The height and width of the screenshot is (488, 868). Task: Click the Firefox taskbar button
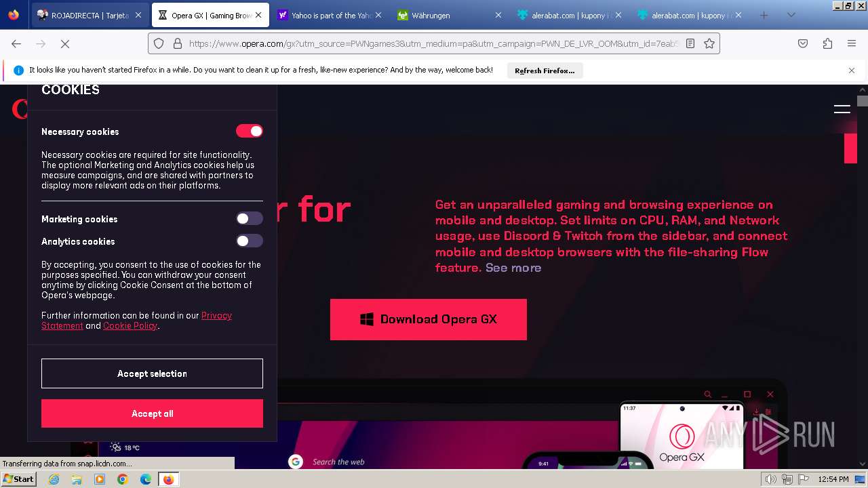coord(168,479)
